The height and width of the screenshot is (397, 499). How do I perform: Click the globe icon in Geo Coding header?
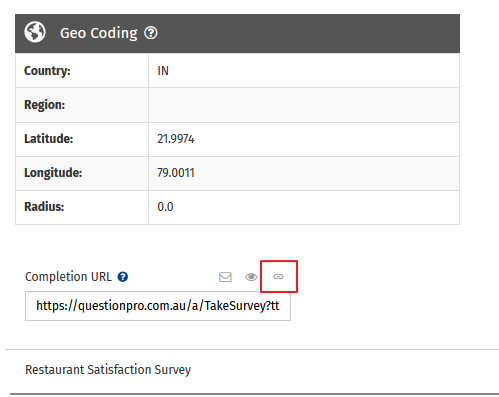click(x=35, y=32)
